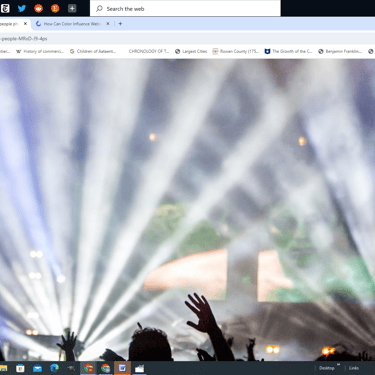Open Microsoft Store from the taskbar

tap(20, 368)
